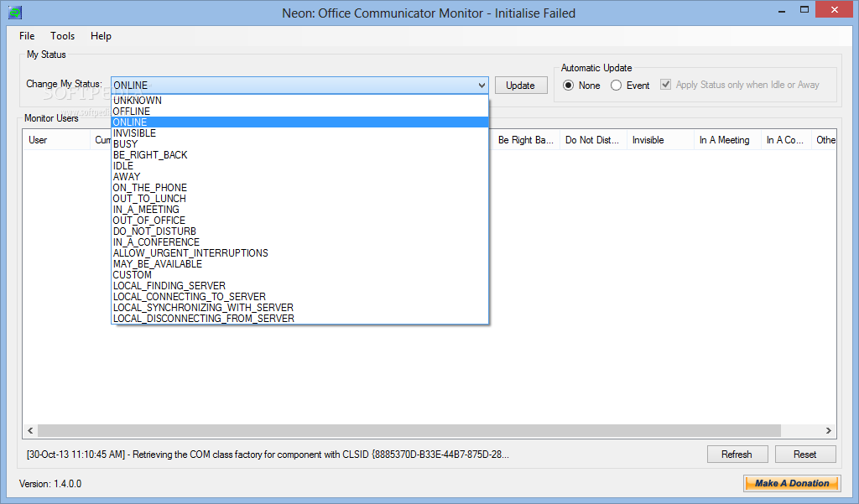Click the Do Not Disturb column header

[593, 140]
